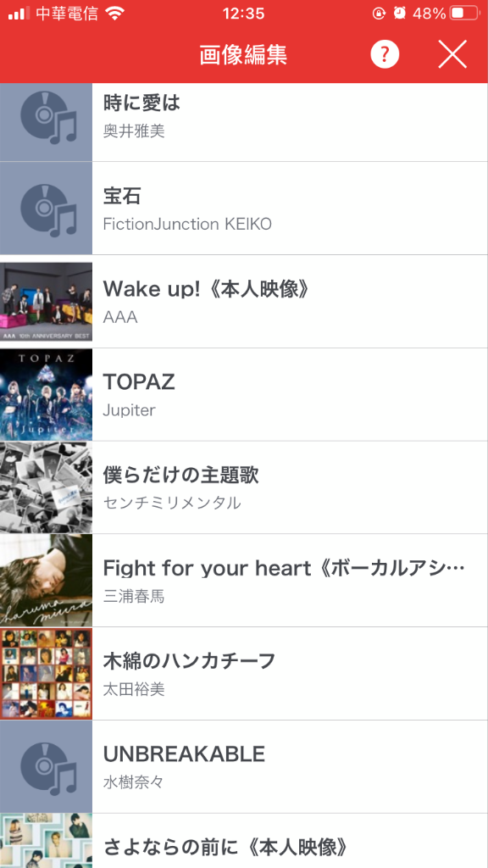The width and height of the screenshot is (488, 868).
Task: Tap the question mark help icon
Action: click(x=385, y=55)
